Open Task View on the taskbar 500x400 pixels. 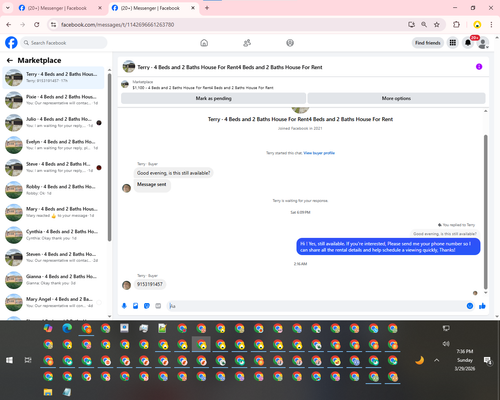[x=28, y=360]
